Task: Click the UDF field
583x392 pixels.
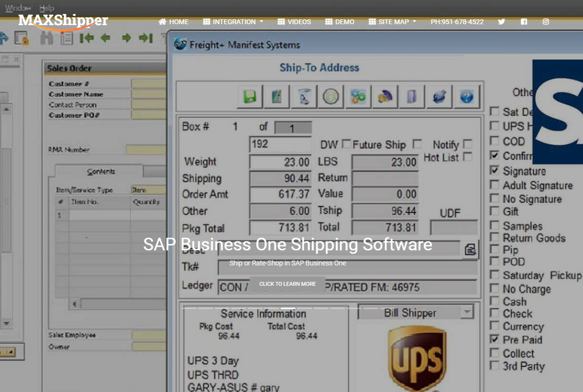Action: [x=454, y=227]
